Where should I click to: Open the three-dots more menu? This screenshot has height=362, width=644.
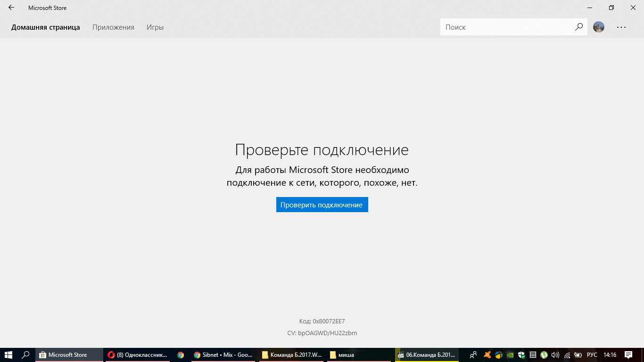tap(621, 27)
